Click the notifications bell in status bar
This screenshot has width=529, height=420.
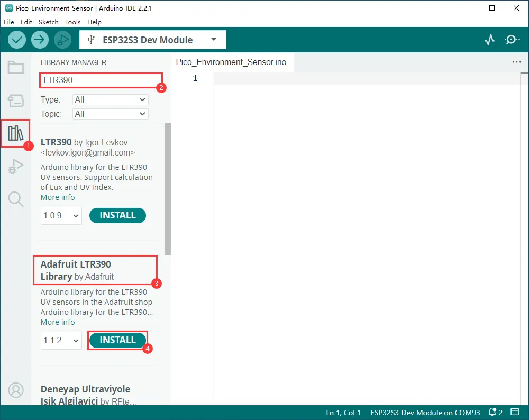(492, 412)
